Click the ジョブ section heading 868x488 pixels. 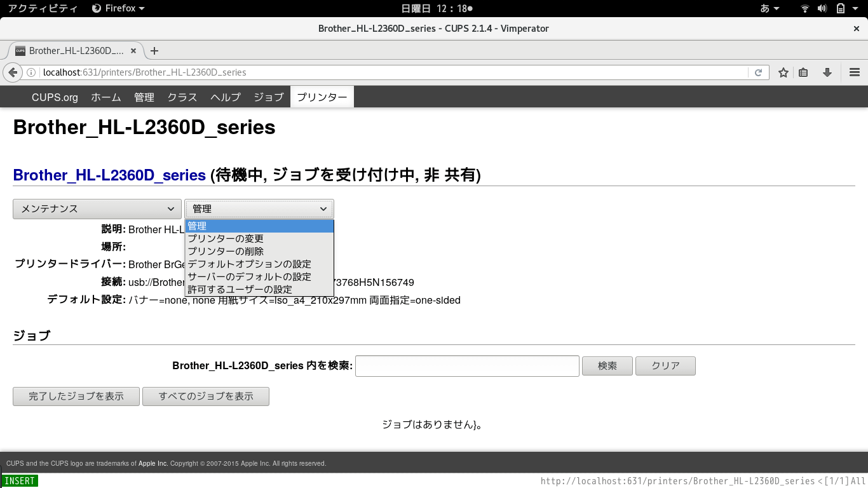(32, 335)
